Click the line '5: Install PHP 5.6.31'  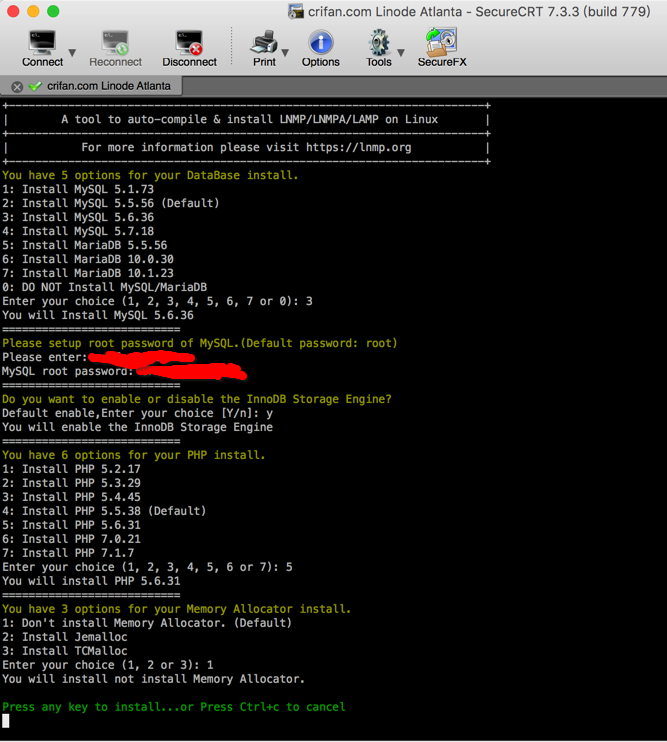point(71,525)
